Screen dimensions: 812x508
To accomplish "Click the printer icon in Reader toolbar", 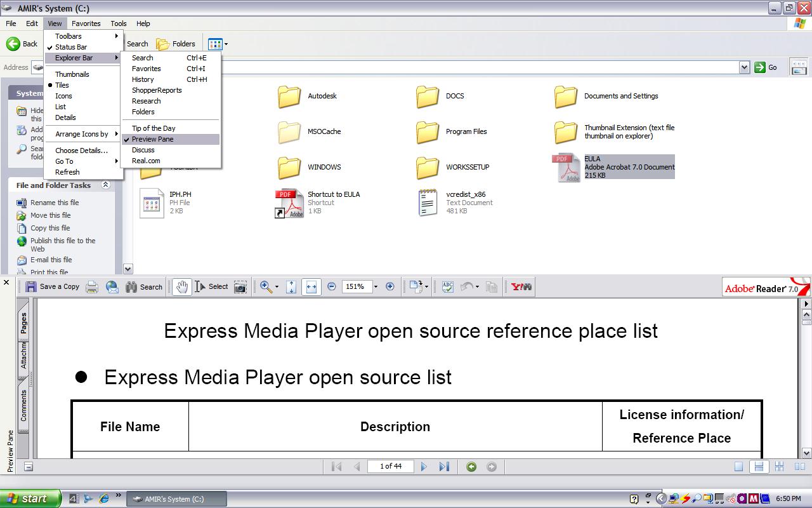I will coord(92,287).
